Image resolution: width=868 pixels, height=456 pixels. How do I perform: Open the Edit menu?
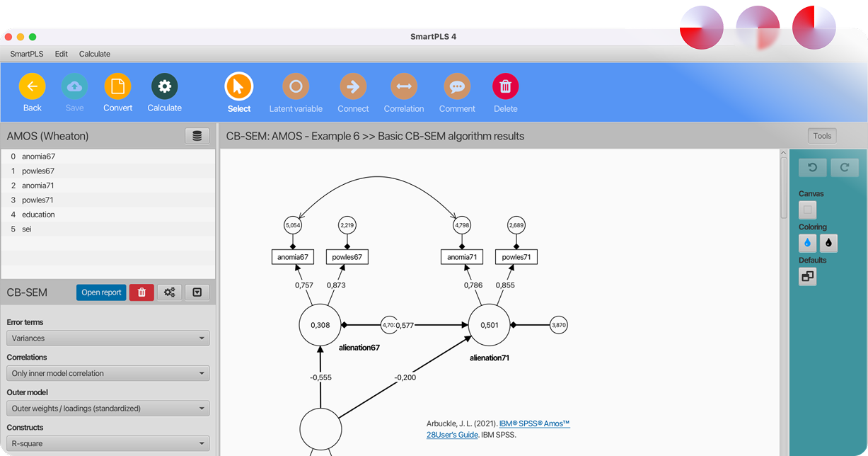(x=62, y=54)
